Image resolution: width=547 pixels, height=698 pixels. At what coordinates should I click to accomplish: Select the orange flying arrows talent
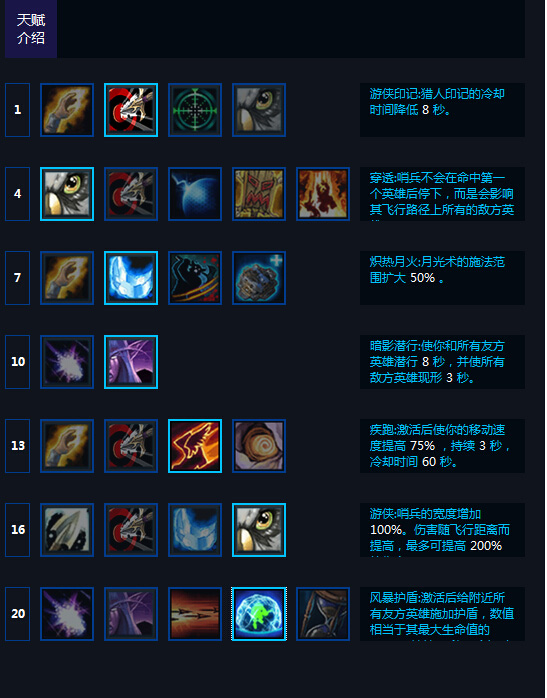195,614
